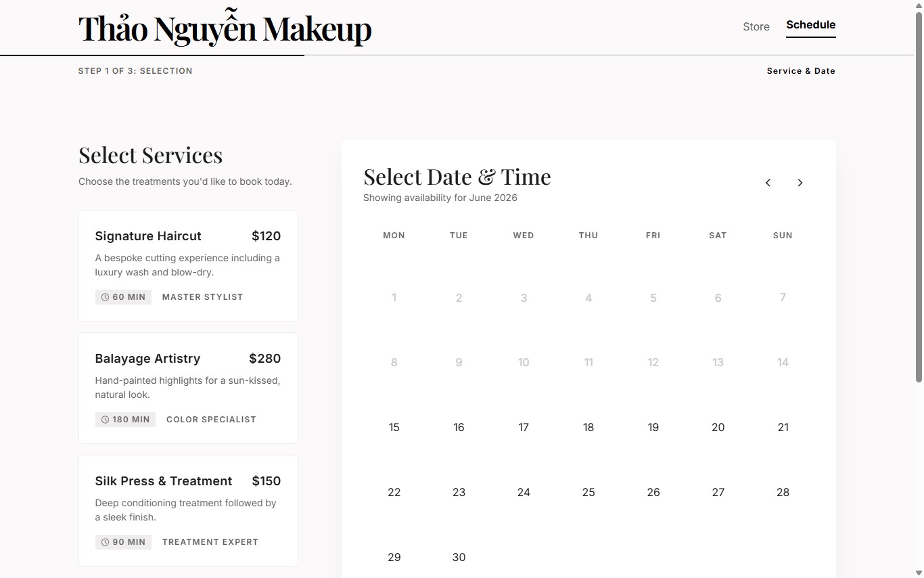924x578 pixels.
Task: Click the Thảo Nguyễn Makeup site title
Action: coord(225,29)
